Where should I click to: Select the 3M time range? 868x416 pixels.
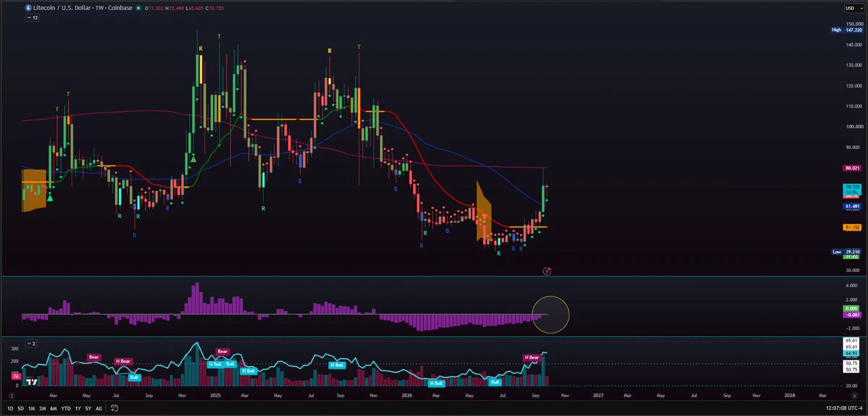pos(43,409)
